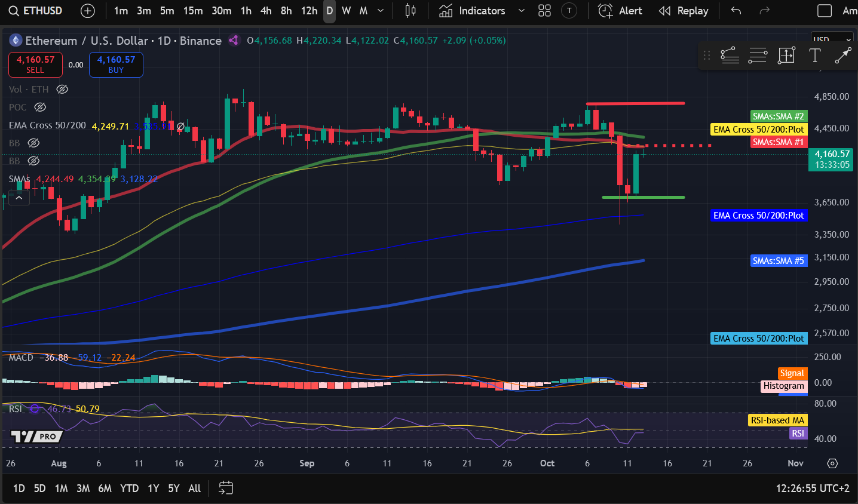Select the trend line with levels tool
This screenshot has height=504, width=858.
click(730, 56)
